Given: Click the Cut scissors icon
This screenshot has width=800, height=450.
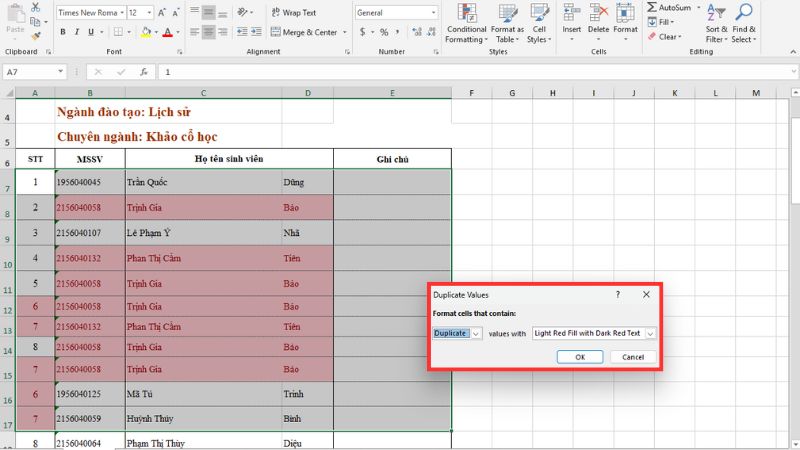Looking at the screenshot, I should coord(37,7).
